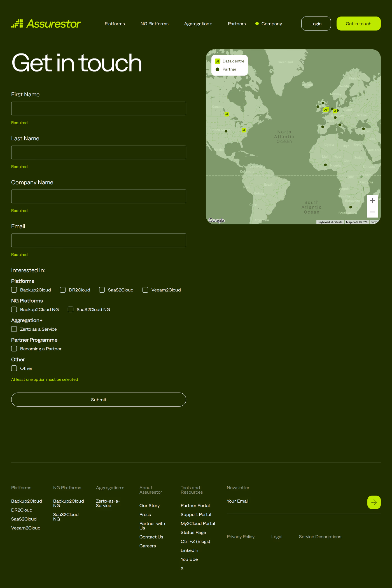Focus the Email field in the form
392x588 pixels.
[x=99, y=240]
